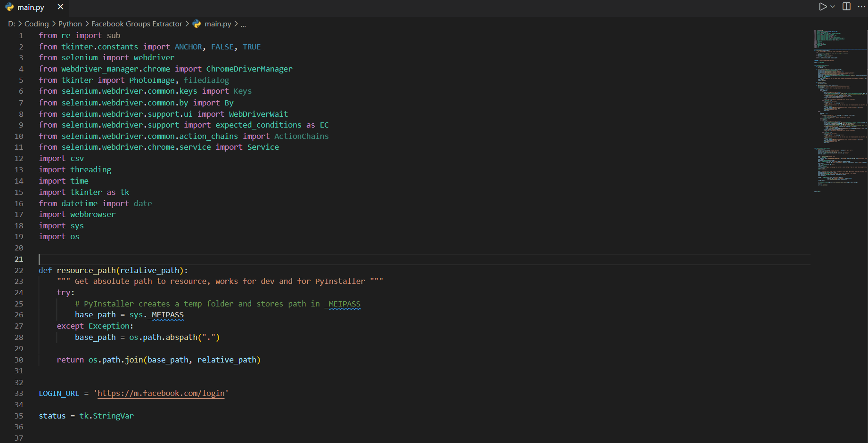Image resolution: width=868 pixels, height=443 pixels.
Task: Click 'tk.StringVar' on line 35
Action: (106, 416)
